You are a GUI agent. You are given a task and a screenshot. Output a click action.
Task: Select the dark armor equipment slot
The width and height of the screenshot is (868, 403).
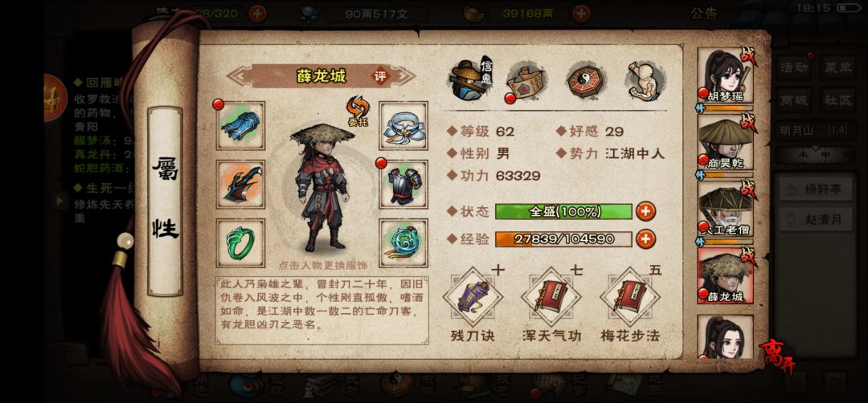pos(403,184)
